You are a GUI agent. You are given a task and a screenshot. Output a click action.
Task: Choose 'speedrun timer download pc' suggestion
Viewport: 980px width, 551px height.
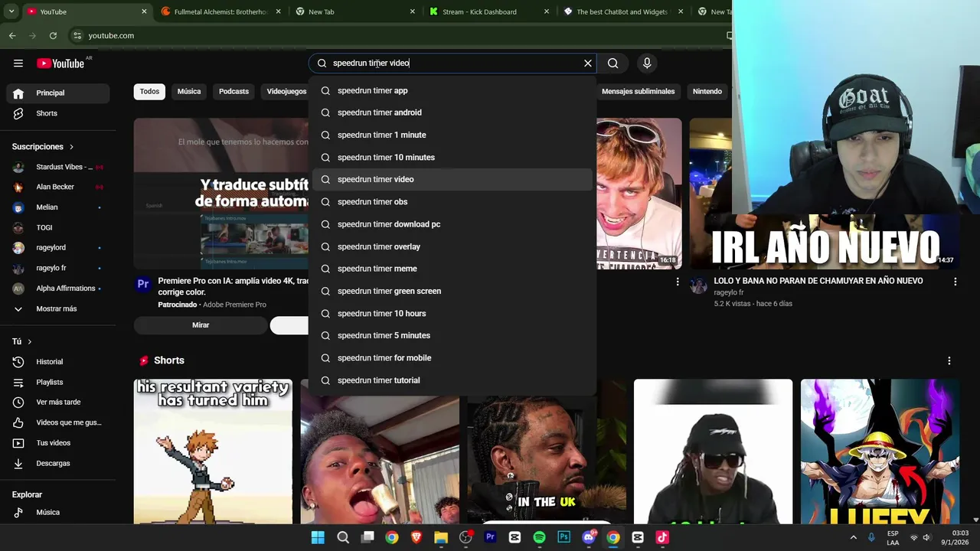click(x=452, y=224)
